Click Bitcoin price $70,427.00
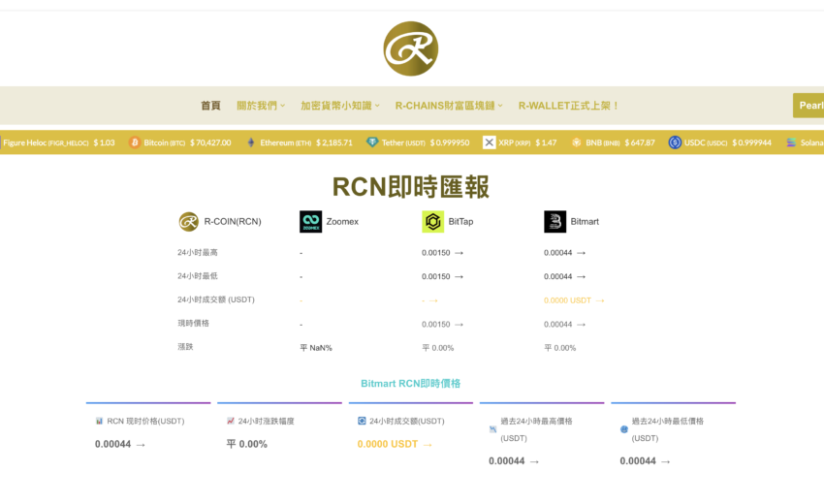Image resolution: width=824 pixels, height=504 pixels. (210, 142)
